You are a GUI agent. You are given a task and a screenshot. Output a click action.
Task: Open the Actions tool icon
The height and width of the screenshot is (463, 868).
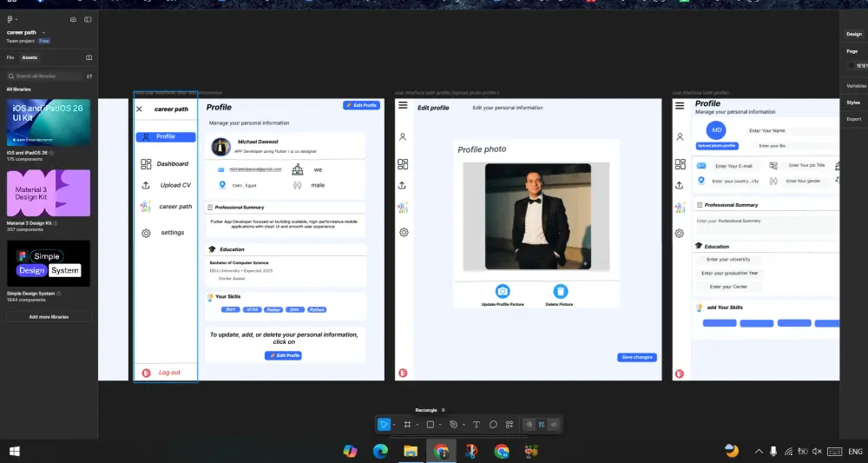point(510,425)
